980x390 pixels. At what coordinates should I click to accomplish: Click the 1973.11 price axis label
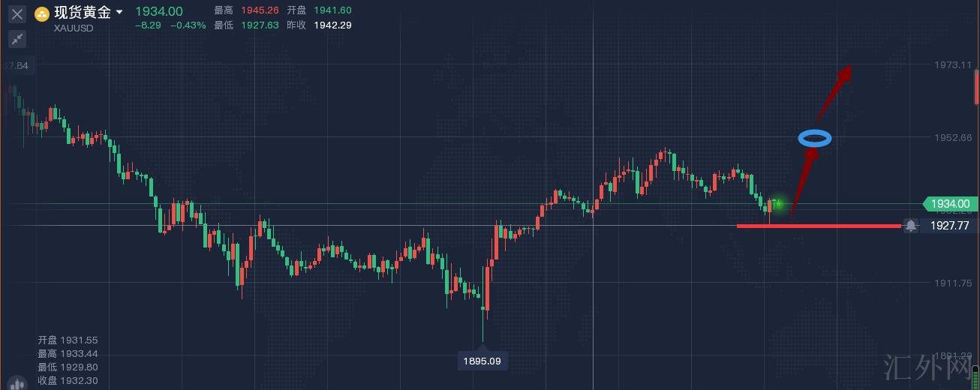point(953,65)
